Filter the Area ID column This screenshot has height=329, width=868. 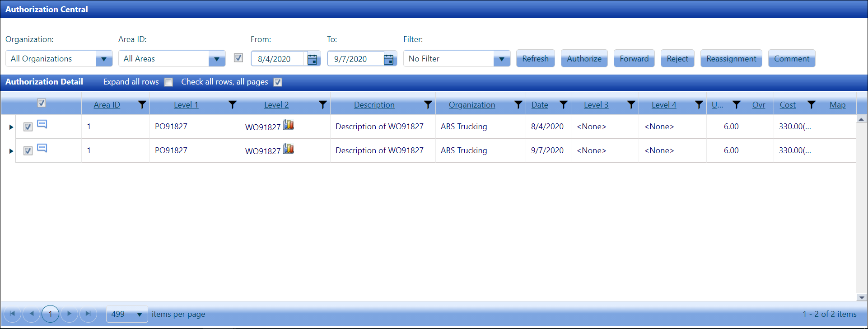142,105
